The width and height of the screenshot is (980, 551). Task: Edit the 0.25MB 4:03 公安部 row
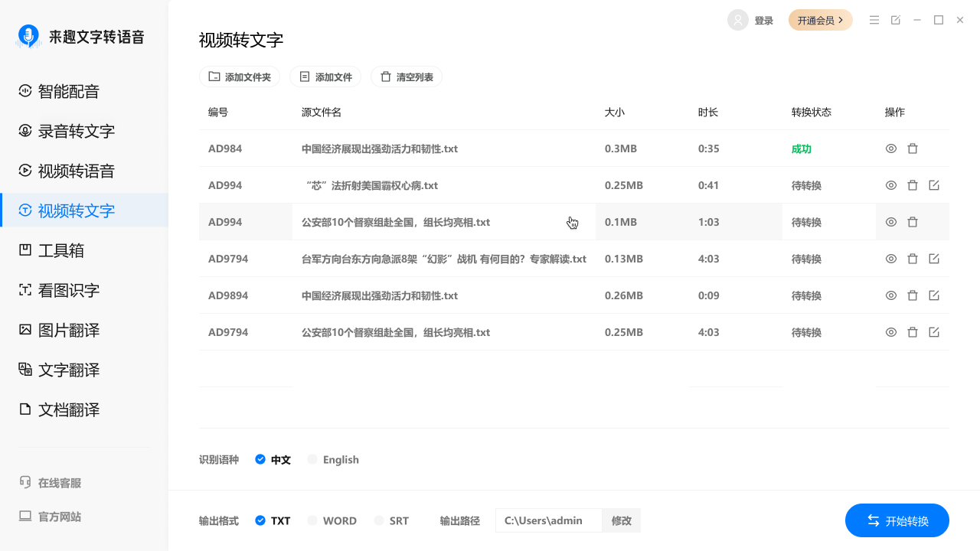[934, 332]
